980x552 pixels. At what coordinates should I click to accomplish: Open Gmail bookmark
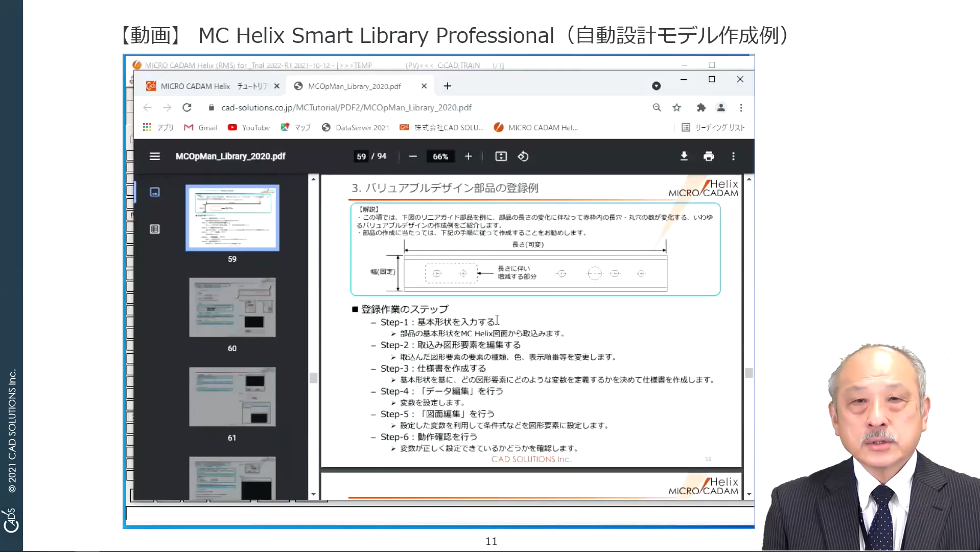(x=201, y=127)
